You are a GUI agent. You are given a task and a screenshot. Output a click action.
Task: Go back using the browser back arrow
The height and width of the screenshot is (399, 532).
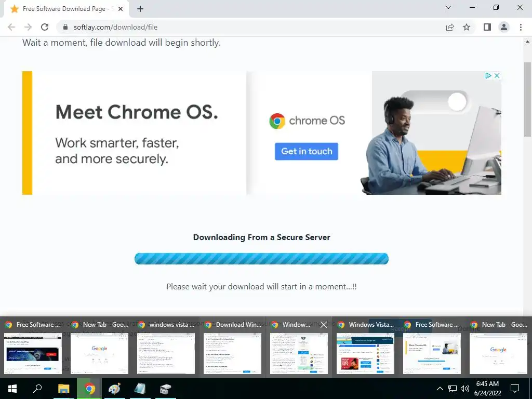click(x=11, y=27)
